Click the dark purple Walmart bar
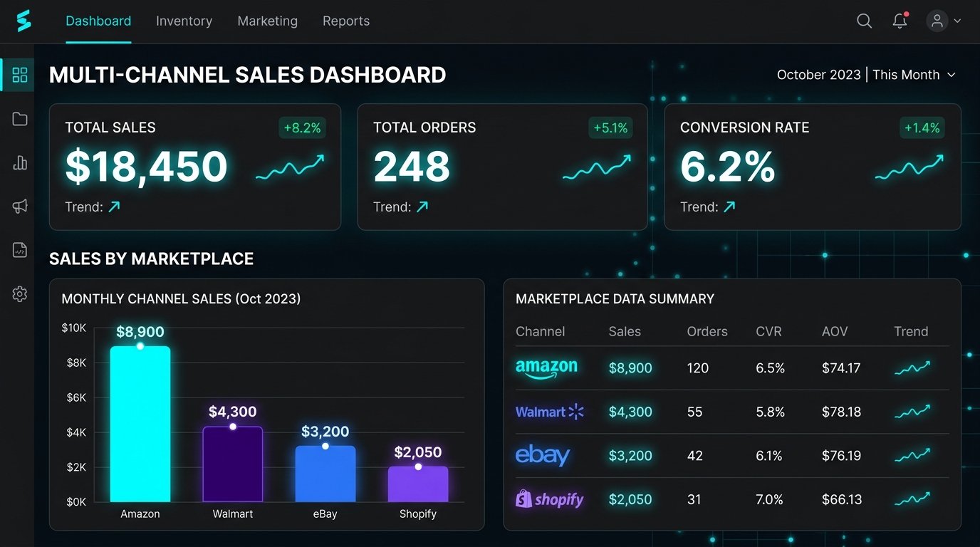980x547 pixels. (233, 464)
